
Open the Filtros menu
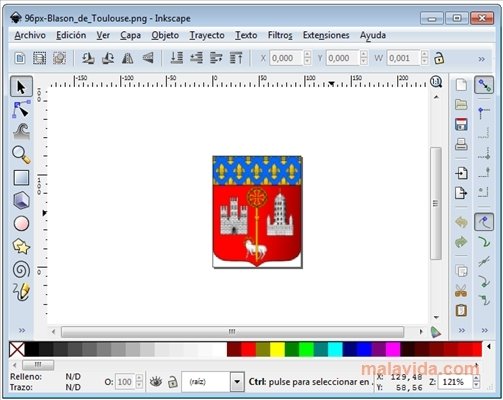(x=280, y=35)
